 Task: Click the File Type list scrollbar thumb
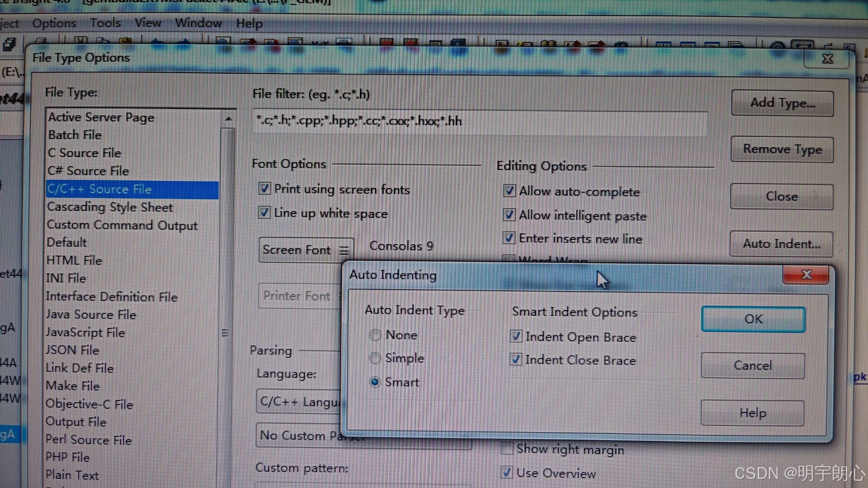[x=225, y=333]
